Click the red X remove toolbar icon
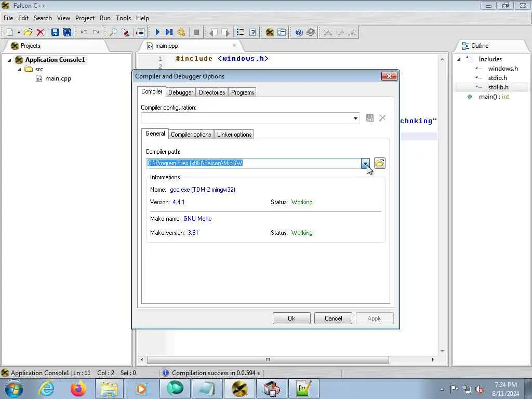This screenshot has height=399, width=532. point(41,32)
